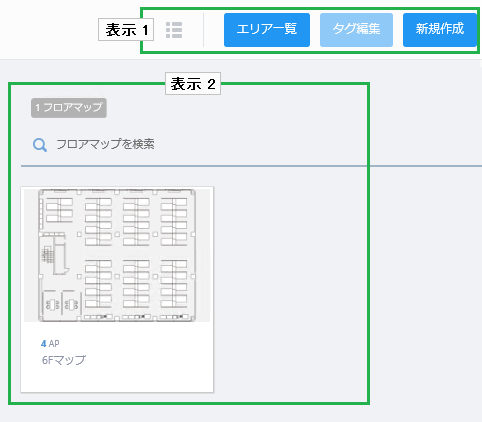
Task: Click the magnifying glass search icon
Action: tap(40, 145)
